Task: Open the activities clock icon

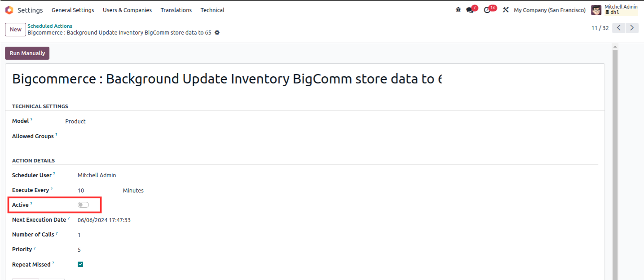Action: (x=487, y=10)
